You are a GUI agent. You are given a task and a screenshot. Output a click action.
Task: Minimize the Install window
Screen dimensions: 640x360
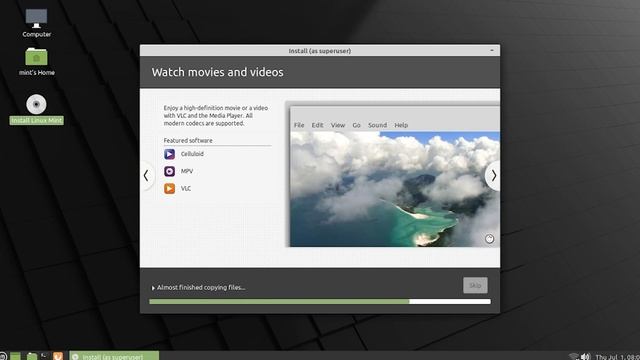[x=492, y=50]
